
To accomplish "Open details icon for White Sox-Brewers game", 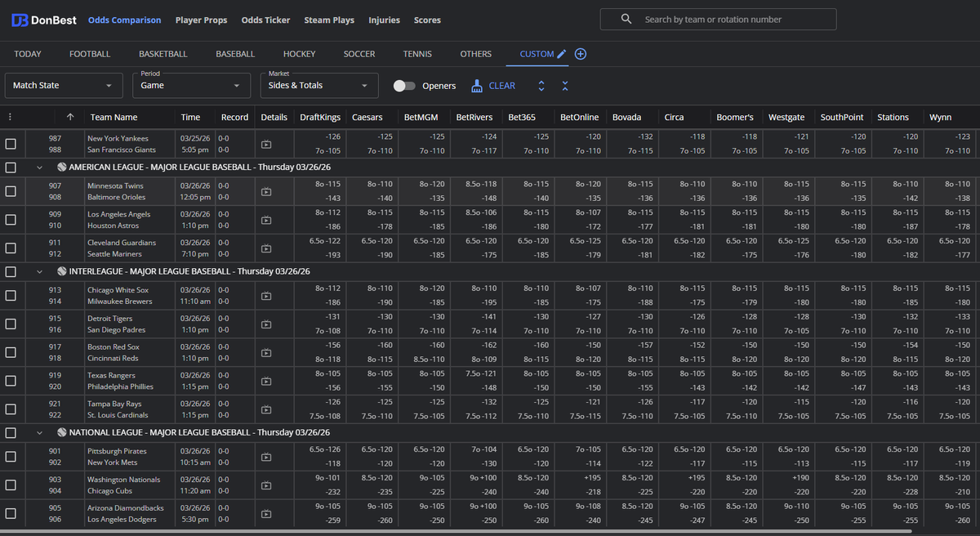I will click(266, 296).
